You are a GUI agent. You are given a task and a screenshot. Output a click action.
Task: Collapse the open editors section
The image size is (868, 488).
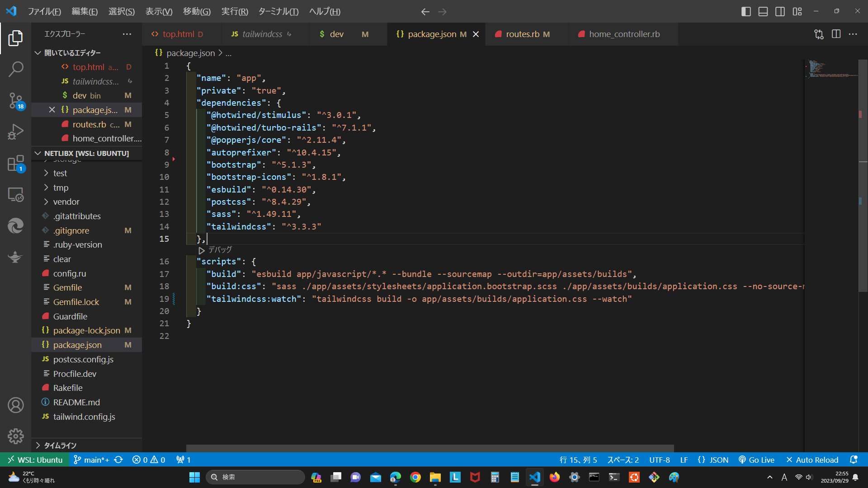(x=86, y=53)
